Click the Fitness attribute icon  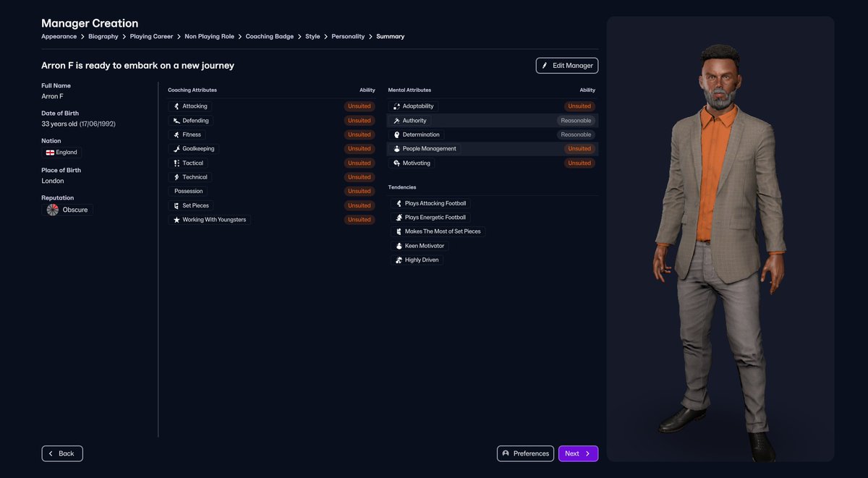pyautogui.click(x=176, y=135)
